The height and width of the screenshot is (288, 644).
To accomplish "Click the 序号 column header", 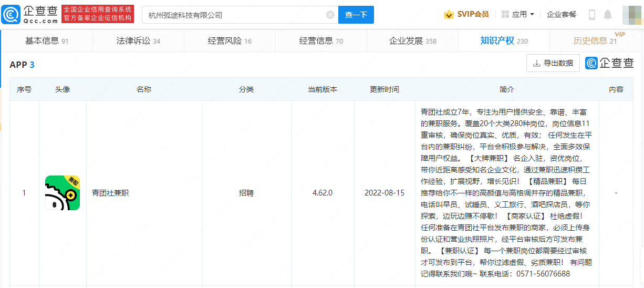I will [x=24, y=89].
